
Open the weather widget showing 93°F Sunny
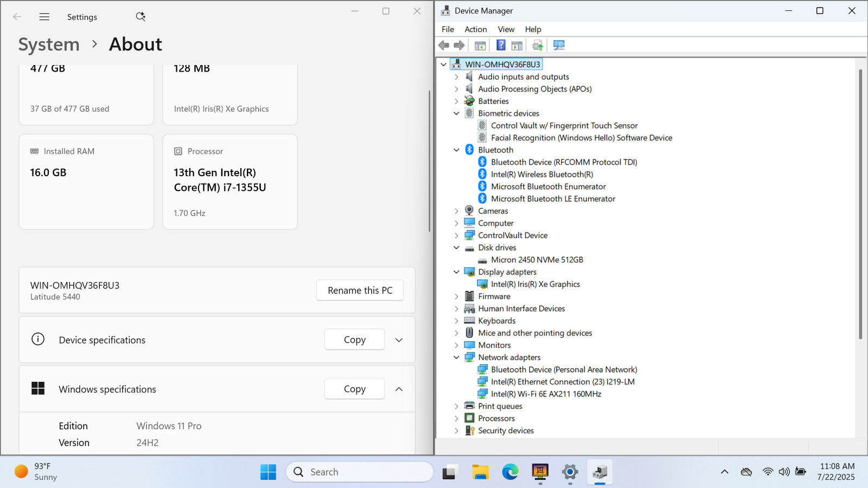click(36, 472)
